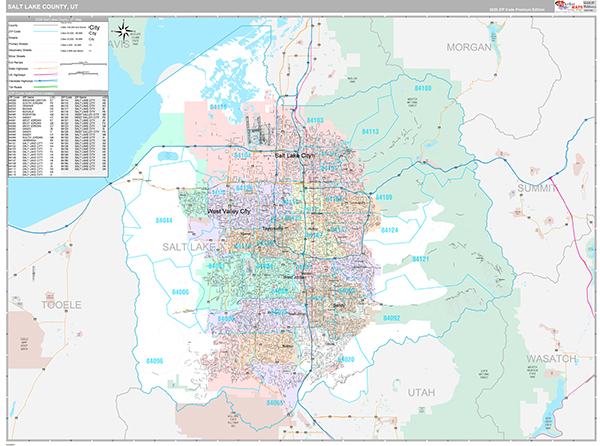Click ZIP code 84096 label

pos(156,360)
